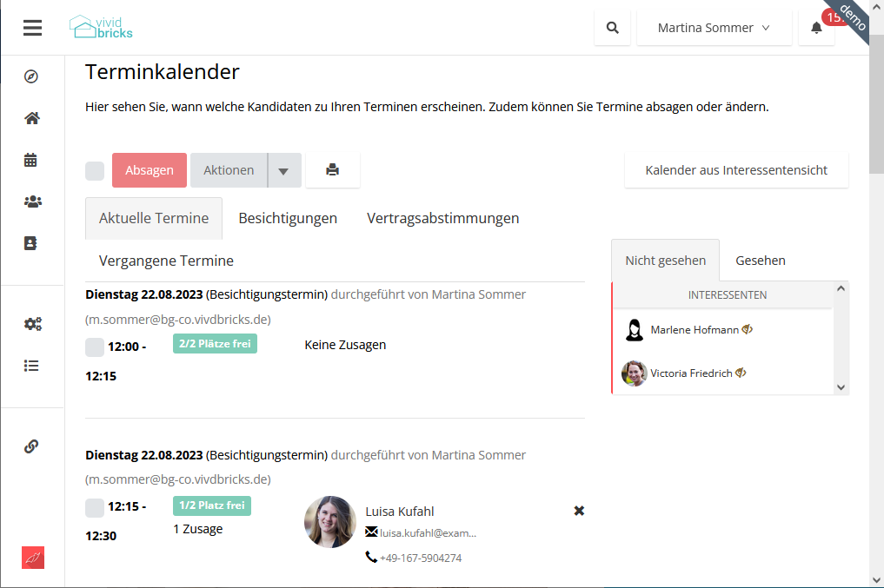Expand the Aktionen dropdown arrow
Image resolution: width=884 pixels, height=588 pixels.
point(284,171)
